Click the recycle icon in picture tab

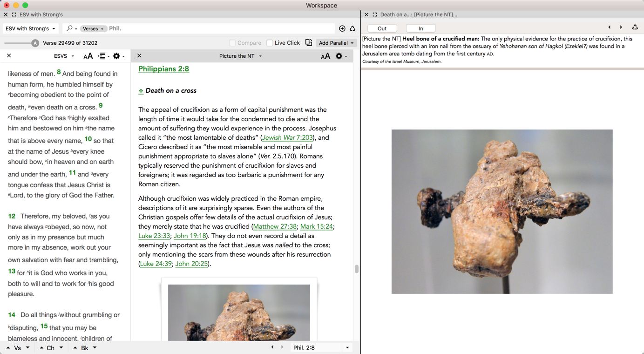[x=635, y=27]
